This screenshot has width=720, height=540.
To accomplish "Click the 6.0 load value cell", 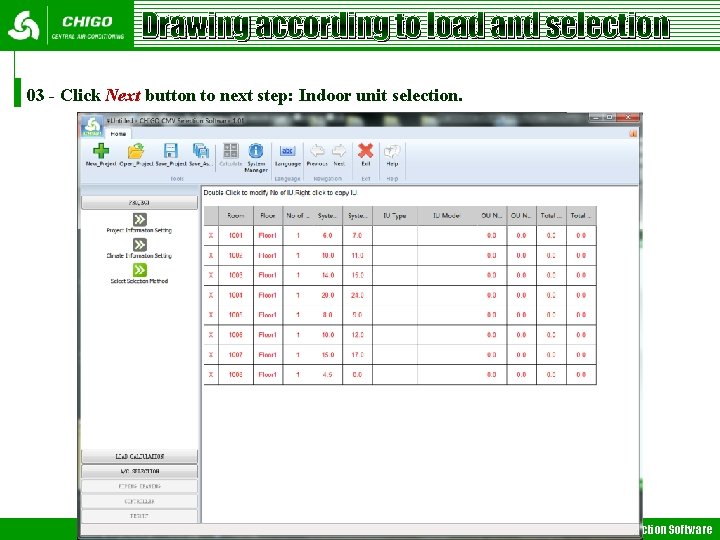I will [x=327, y=236].
